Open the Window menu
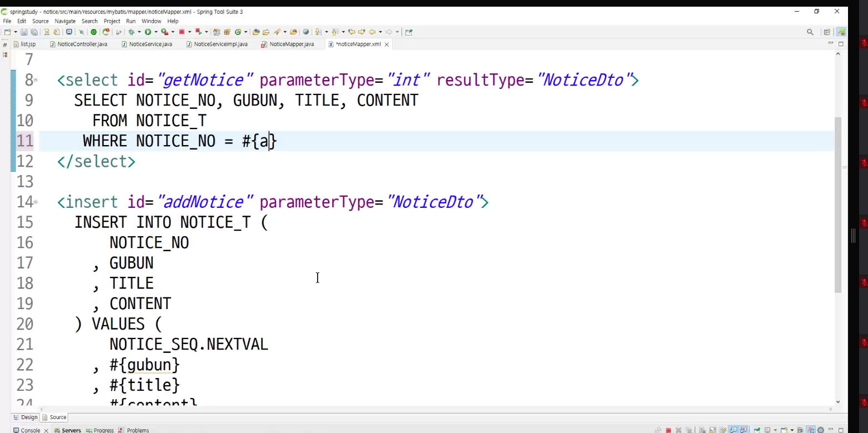Viewport: 868px width, 433px height. pyautogui.click(x=151, y=21)
